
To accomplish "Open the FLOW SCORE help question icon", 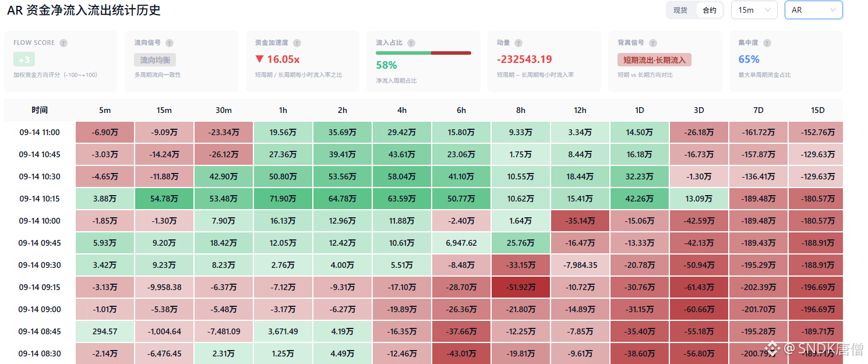I will click(x=63, y=43).
